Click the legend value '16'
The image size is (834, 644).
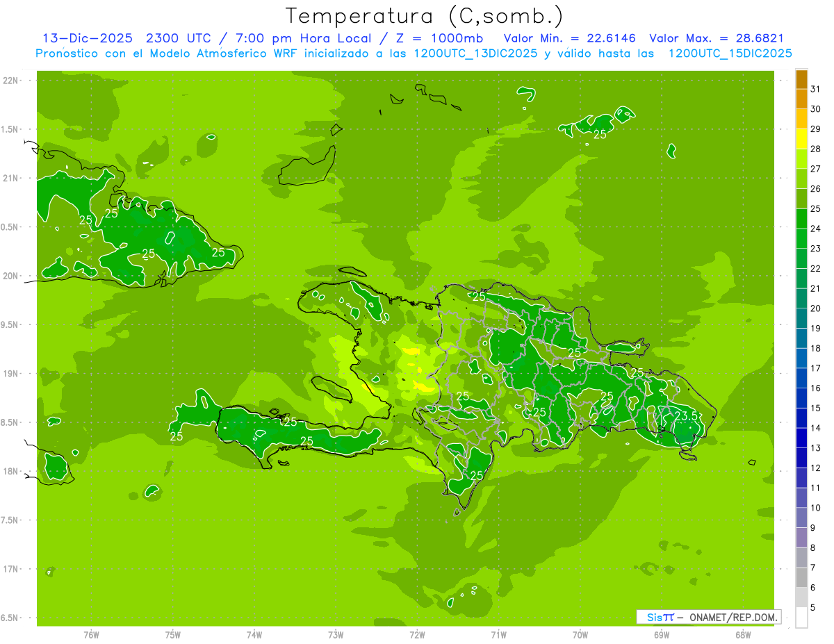[815, 388]
